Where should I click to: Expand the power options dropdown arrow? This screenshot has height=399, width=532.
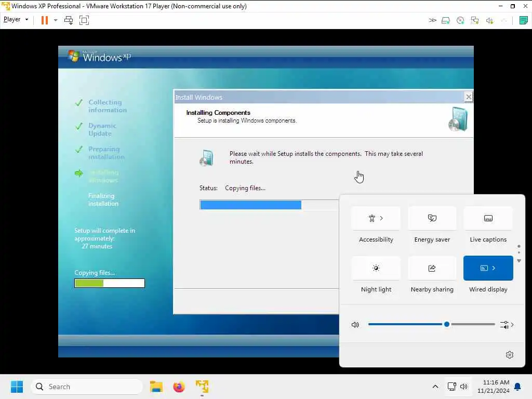point(56,20)
